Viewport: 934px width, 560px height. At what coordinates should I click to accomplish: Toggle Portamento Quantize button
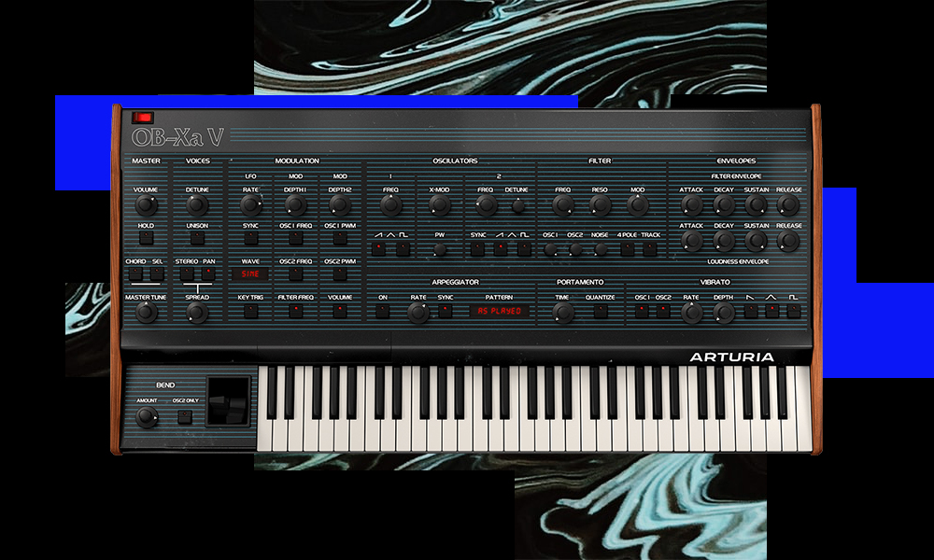click(600, 311)
